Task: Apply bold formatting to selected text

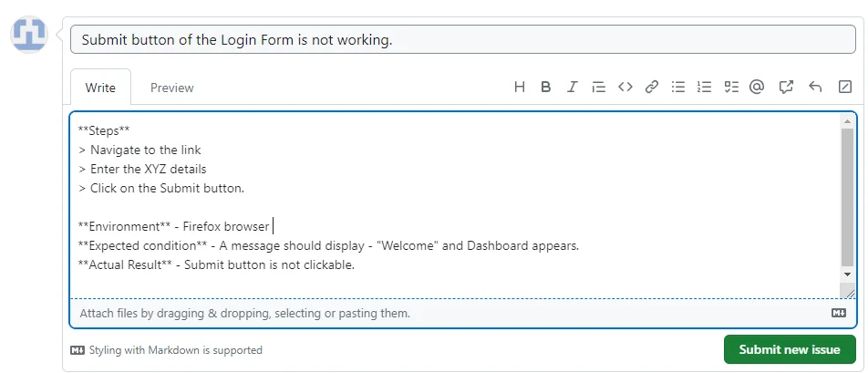Action: (546, 87)
